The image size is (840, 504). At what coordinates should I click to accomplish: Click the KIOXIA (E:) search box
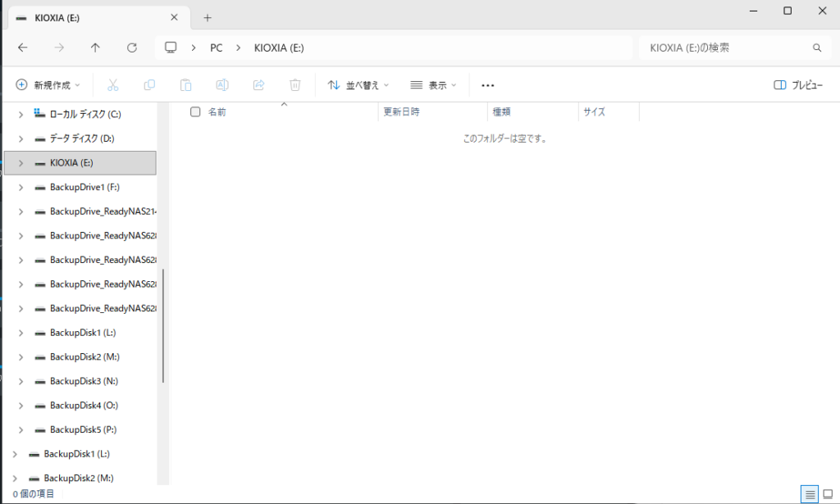726,48
